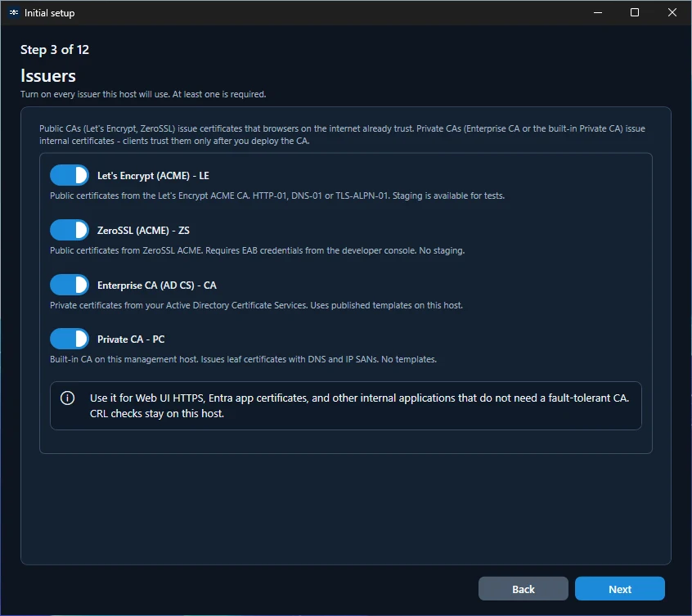Turn off the Private CA - PC switch
The image size is (692, 616).
coord(70,339)
